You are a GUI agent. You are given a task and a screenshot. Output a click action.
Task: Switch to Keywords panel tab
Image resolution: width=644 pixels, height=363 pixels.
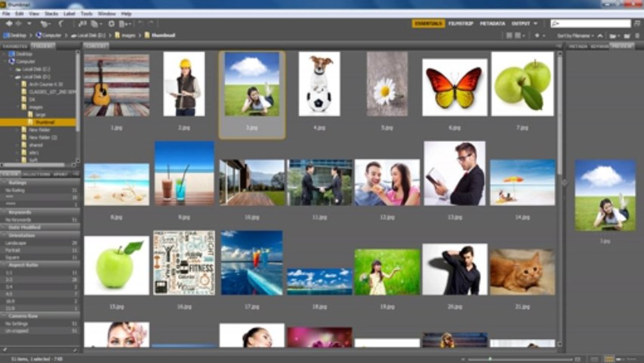(600, 46)
